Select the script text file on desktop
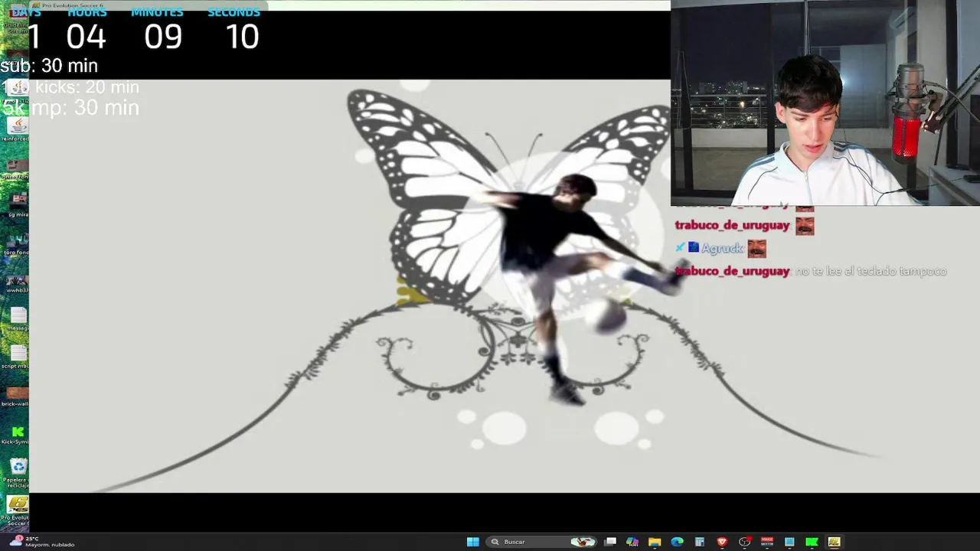The width and height of the screenshot is (980, 551). coord(17,358)
